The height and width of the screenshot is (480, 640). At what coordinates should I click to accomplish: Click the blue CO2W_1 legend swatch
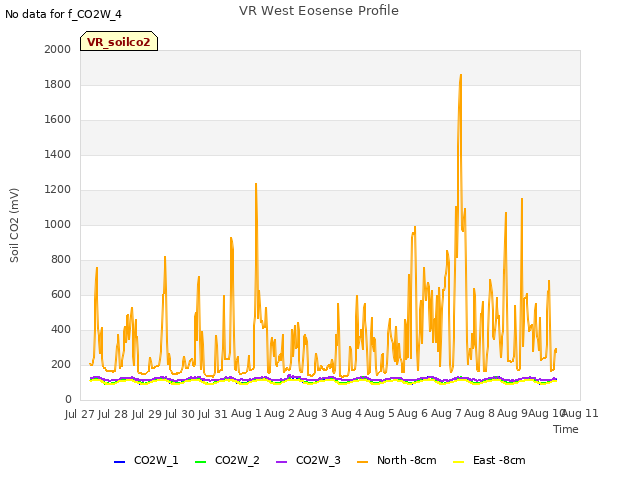click(x=119, y=462)
